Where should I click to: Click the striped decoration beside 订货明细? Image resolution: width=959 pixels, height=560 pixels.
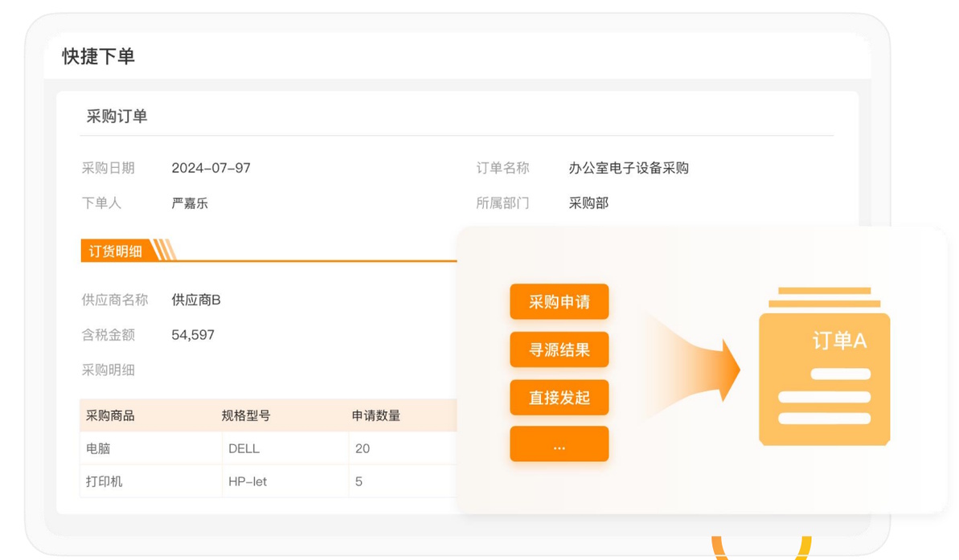163,251
